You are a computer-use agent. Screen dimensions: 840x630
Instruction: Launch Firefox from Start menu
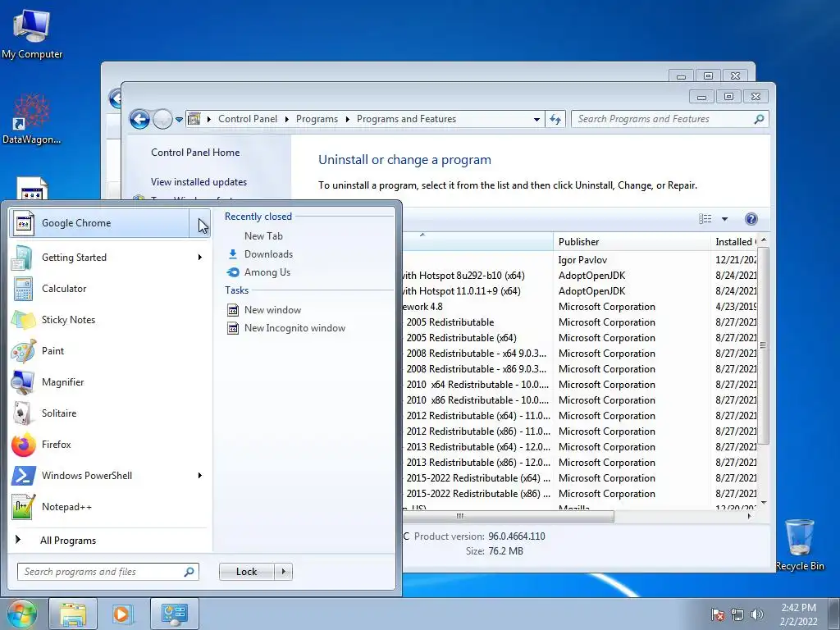[109, 444]
